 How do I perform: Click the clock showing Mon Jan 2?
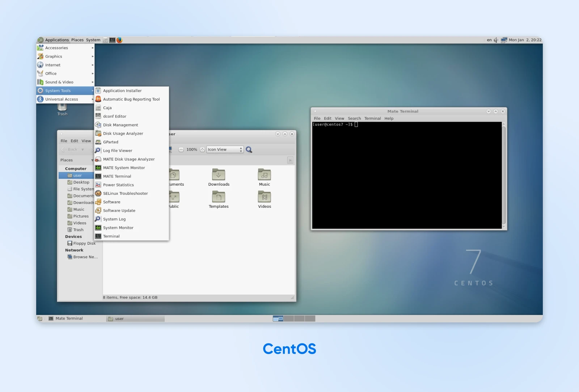(525, 40)
